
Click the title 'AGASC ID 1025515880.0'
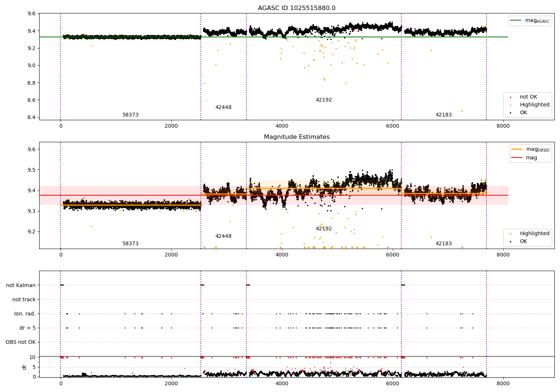coord(296,8)
